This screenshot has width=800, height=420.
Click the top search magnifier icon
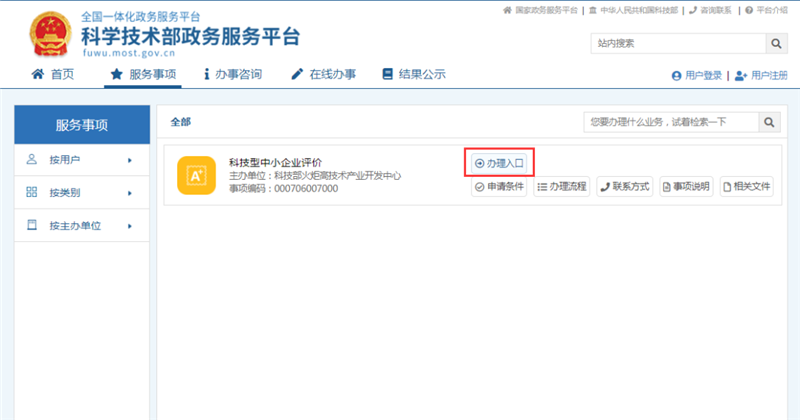point(776,44)
